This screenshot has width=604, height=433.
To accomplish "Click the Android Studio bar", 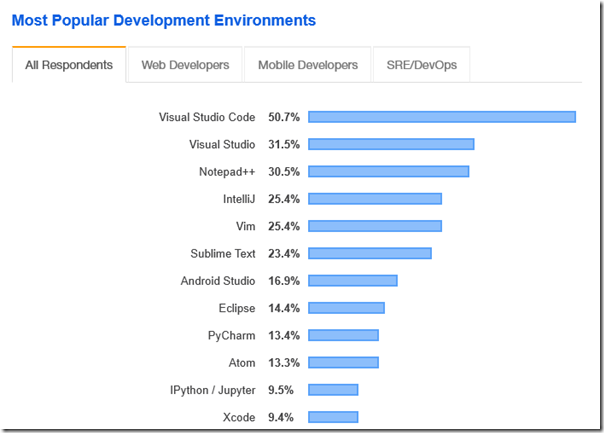I will point(353,281).
